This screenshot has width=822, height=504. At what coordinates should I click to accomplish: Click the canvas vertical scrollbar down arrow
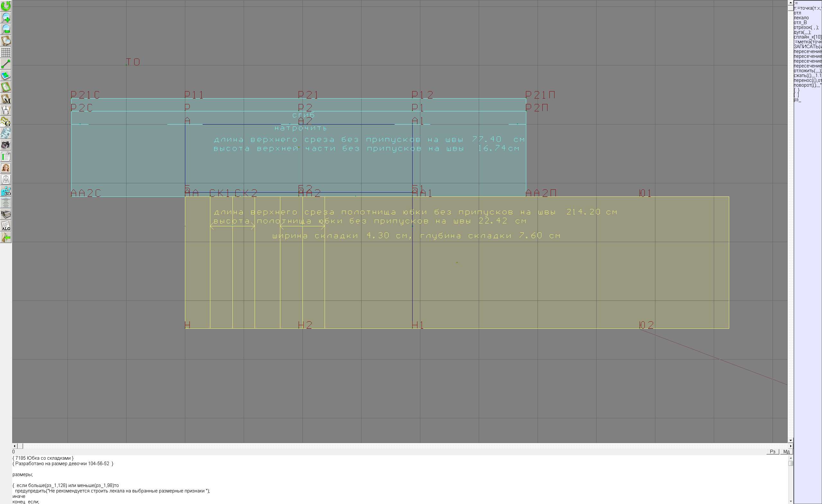click(790, 441)
